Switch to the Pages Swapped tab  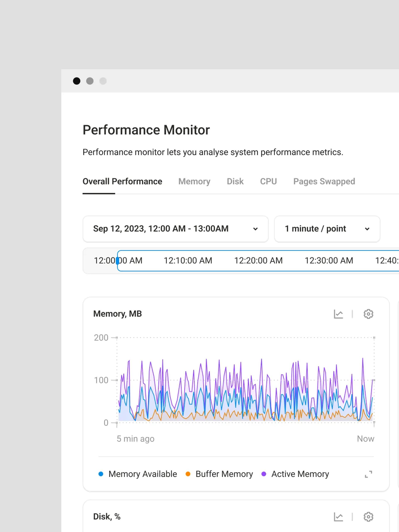pyautogui.click(x=324, y=182)
